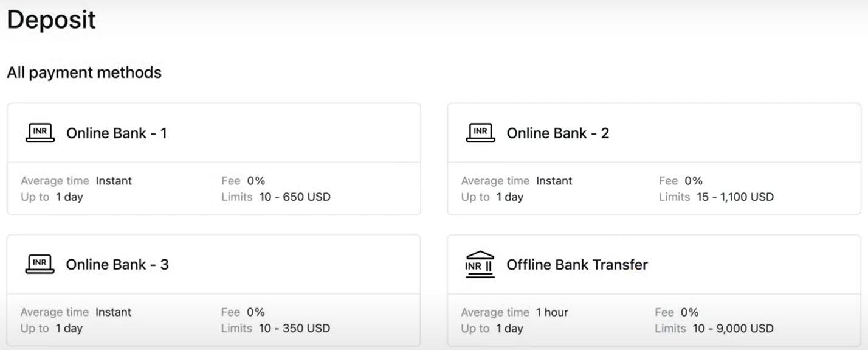The width and height of the screenshot is (868, 350).
Task: Click the Online Bank - 2 laptop icon
Action: coord(480,133)
